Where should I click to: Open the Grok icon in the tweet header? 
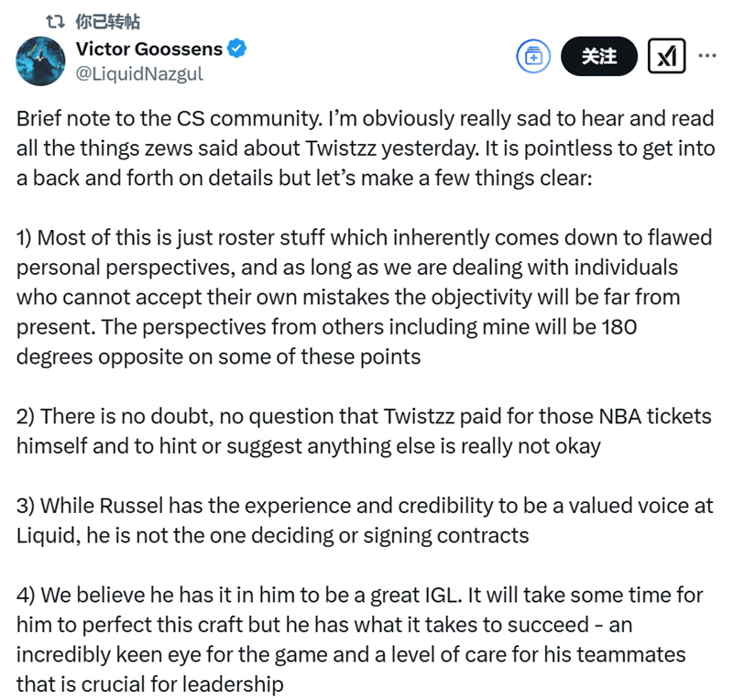point(667,56)
